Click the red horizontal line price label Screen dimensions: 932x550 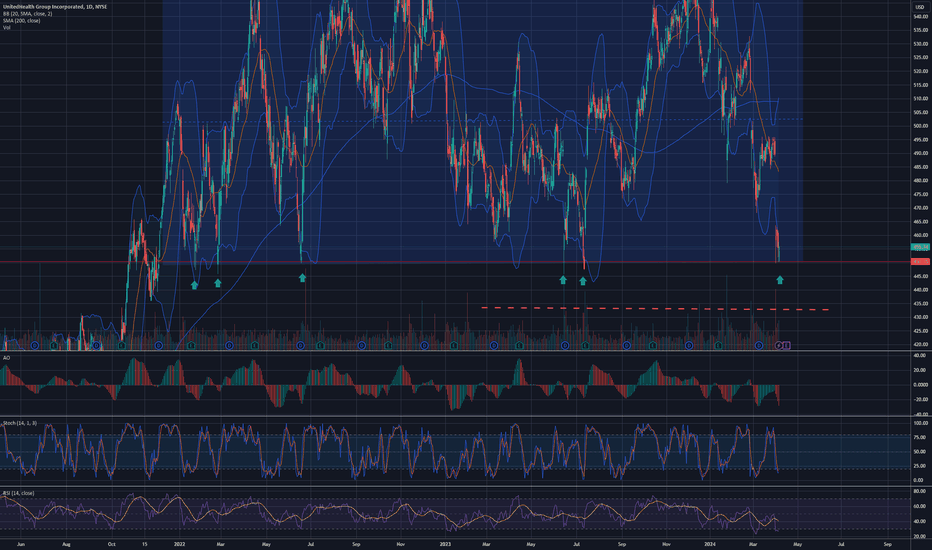[x=920, y=262]
